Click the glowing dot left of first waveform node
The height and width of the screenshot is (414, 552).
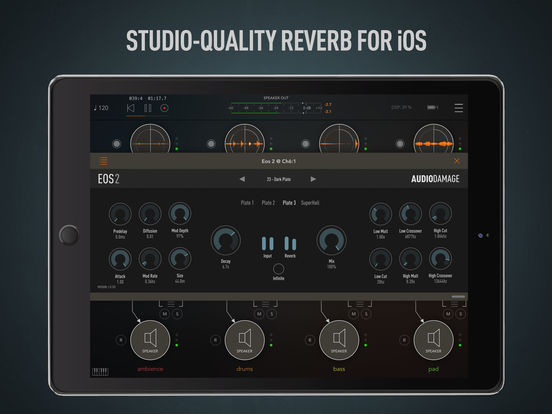pos(117,144)
